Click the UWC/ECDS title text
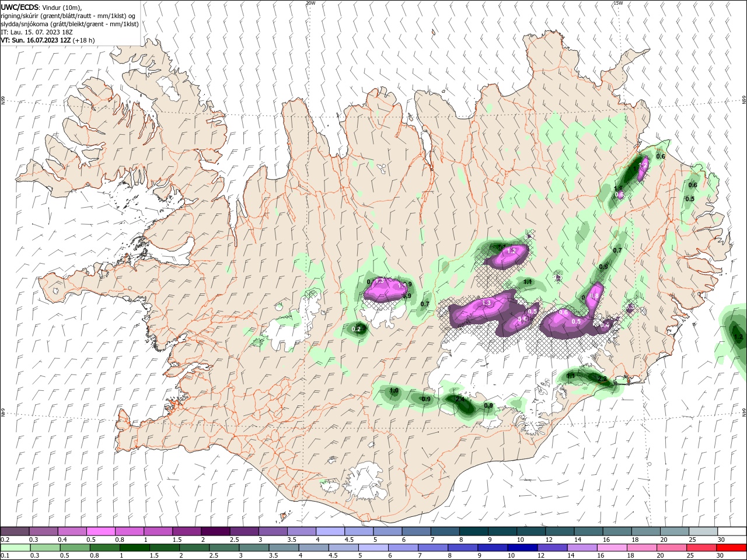The image size is (747, 560). coord(20,7)
